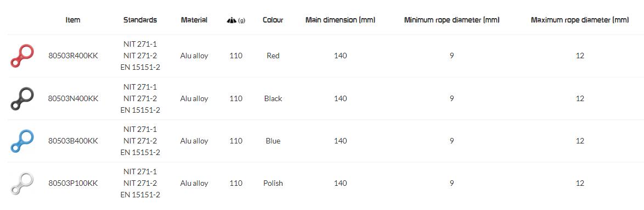Click the Main dimension (mm) header
The height and width of the screenshot is (210, 644).
tap(340, 20)
